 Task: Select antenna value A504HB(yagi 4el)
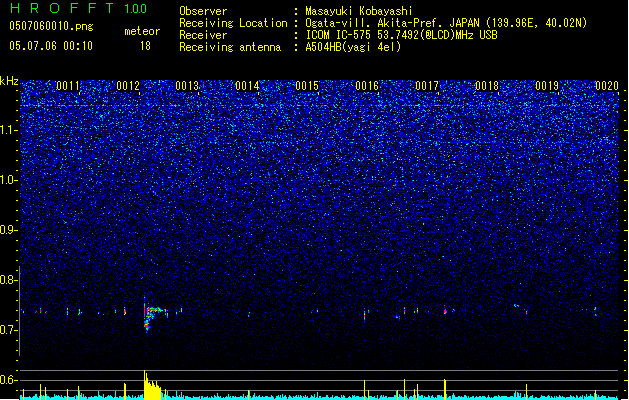pos(353,47)
